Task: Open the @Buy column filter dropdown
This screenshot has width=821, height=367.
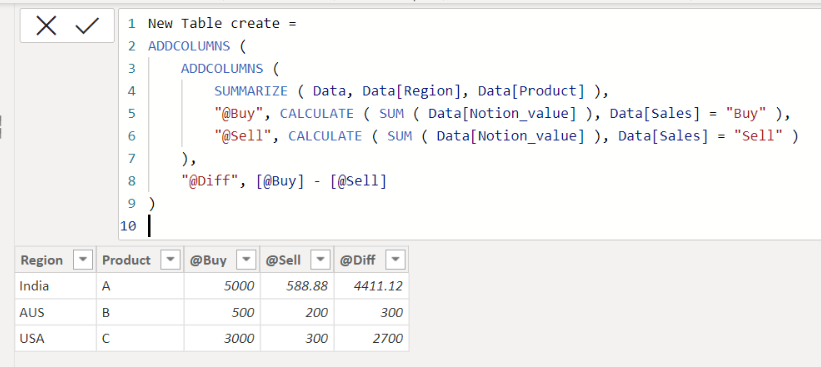Action: 246,260
